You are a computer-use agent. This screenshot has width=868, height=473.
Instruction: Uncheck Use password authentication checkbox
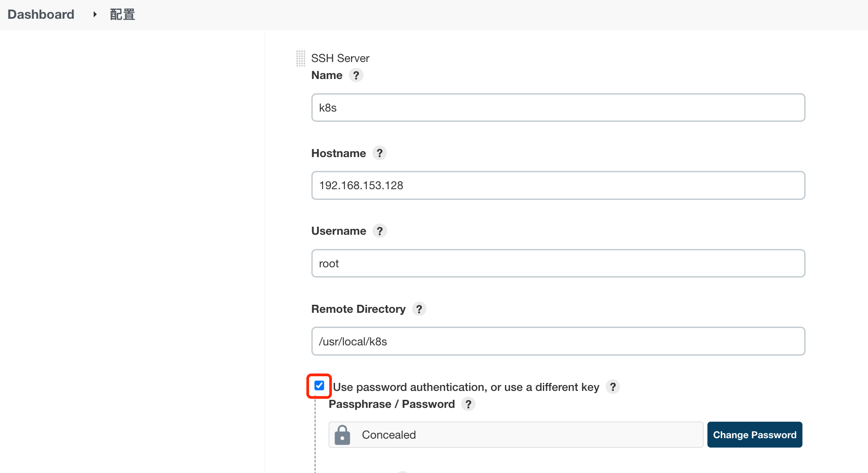319,386
